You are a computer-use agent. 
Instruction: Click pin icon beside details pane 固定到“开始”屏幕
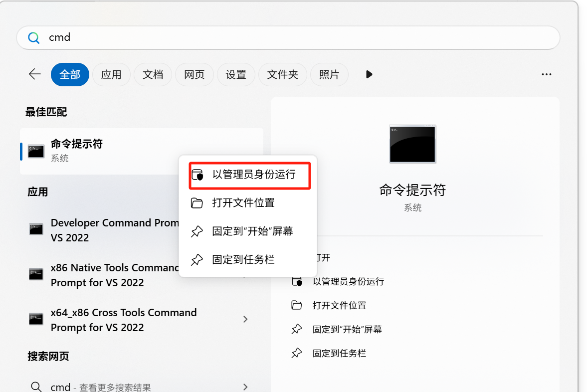[x=297, y=329]
